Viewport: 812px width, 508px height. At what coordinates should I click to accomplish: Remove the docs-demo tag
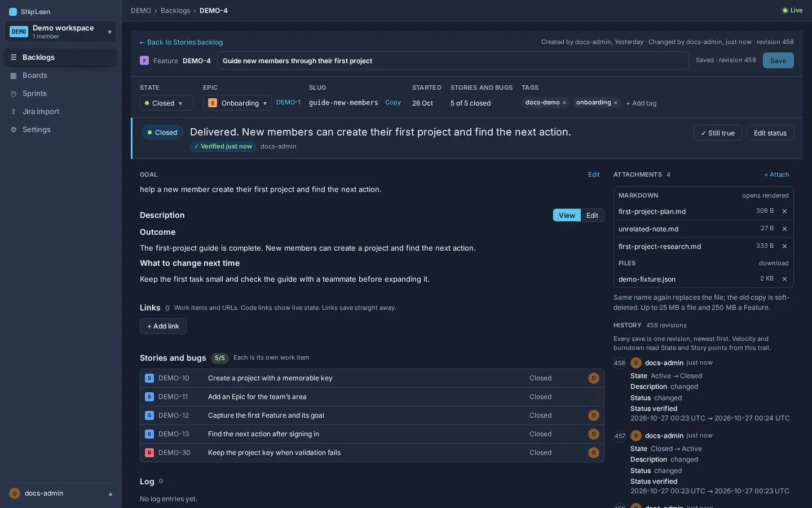tap(564, 103)
